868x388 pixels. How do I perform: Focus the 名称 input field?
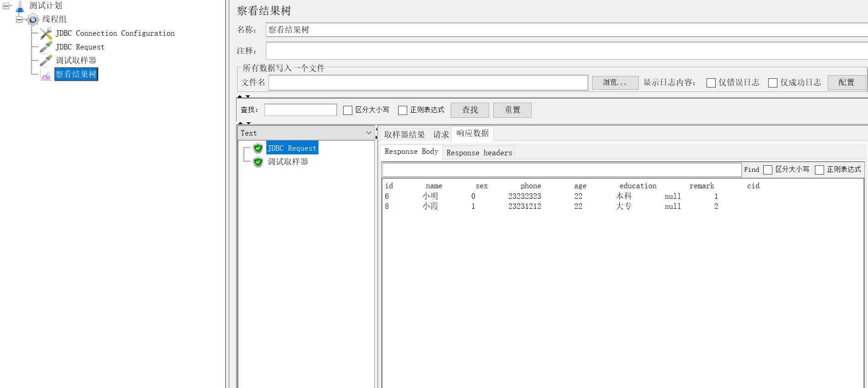(566, 30)
